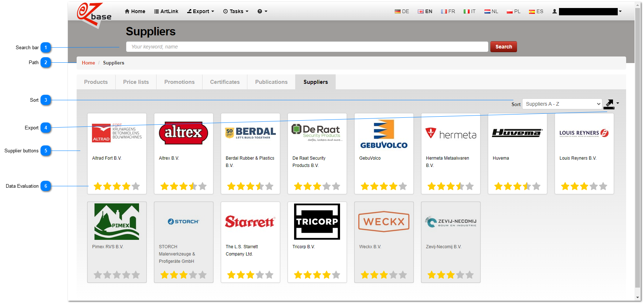Expand the Export navigation menu

click(x=201, y=11)
